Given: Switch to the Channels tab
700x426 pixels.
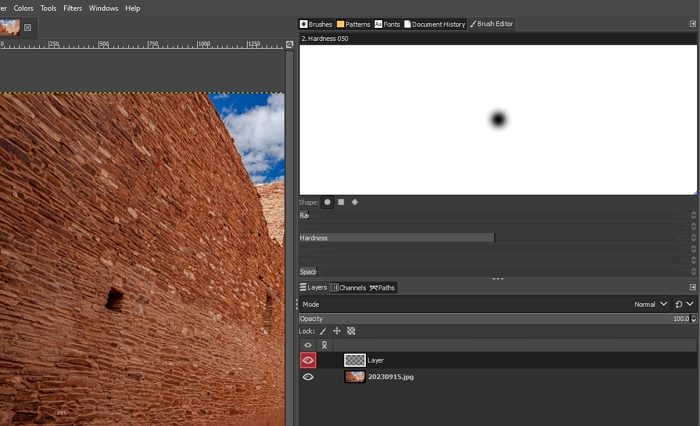Looking at the screenshot, I should pos(349,288).
